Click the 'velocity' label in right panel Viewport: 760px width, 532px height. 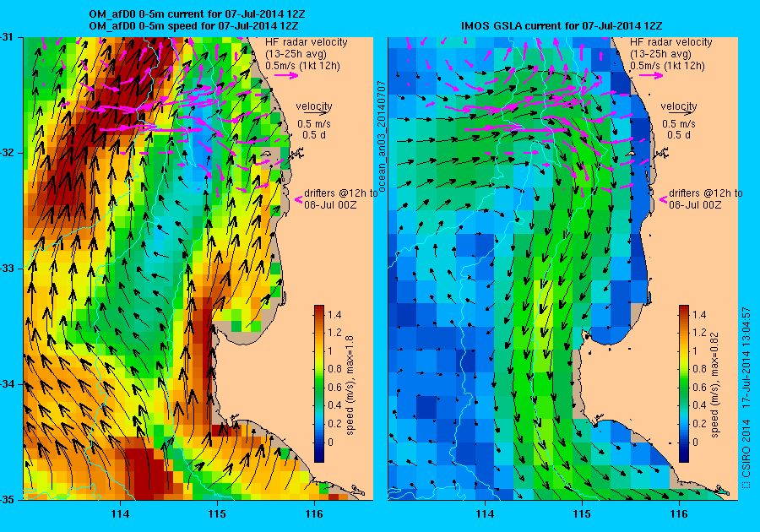(x=679, y=106)
